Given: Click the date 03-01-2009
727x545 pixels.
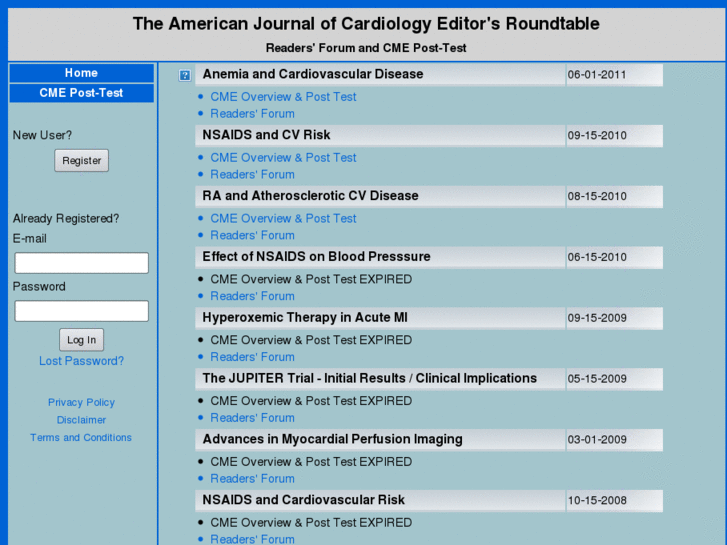Looking at the screenshot, I should (597, 439).
